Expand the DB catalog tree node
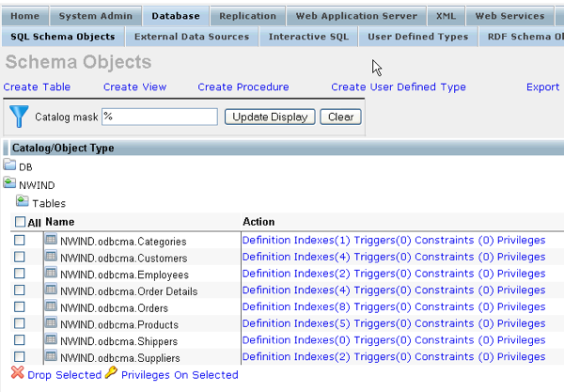The image size is (564, 392). 25,167
